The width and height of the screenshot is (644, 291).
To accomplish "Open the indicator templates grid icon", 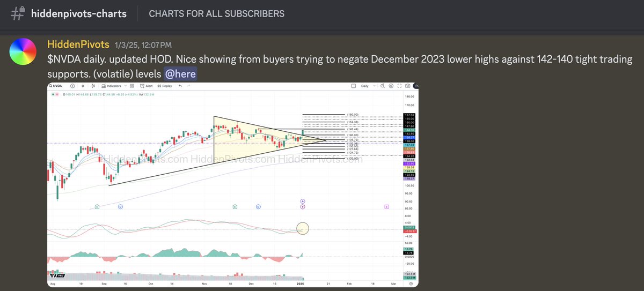I will pos(132,86).
